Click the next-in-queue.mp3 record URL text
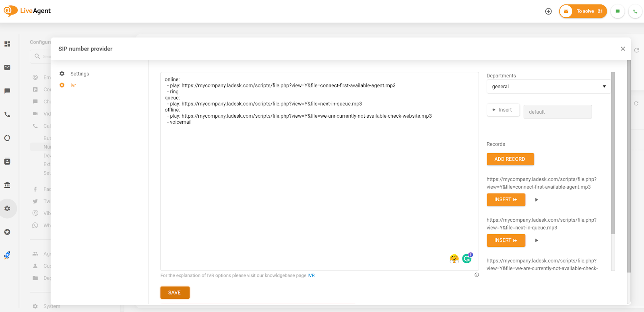Image resolution: width=644 pixels, height=312 pixels. tap(541, 224)
